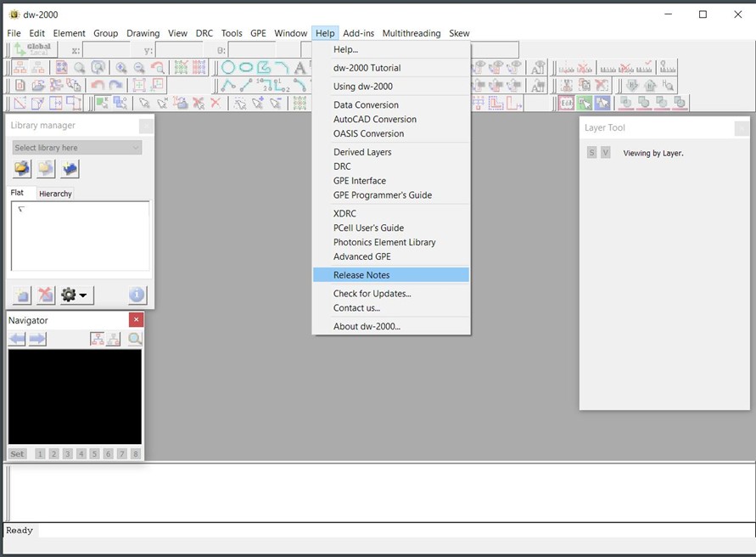
Task: Click the 'V' toggle in Layer Tool
Action: [x=606, y=153]
